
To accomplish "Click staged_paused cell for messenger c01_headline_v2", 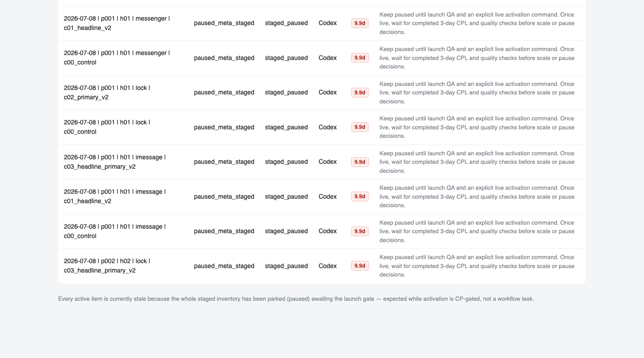I will pos(286,23).
